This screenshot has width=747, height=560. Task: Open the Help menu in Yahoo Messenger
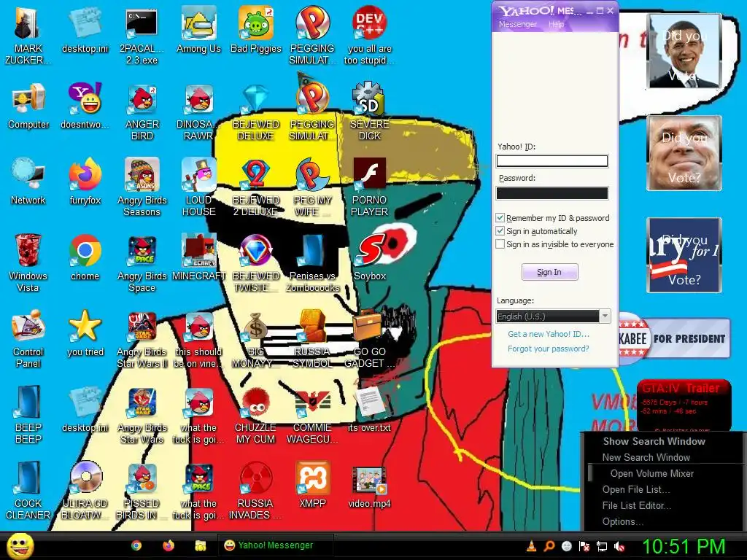point(556,24)
